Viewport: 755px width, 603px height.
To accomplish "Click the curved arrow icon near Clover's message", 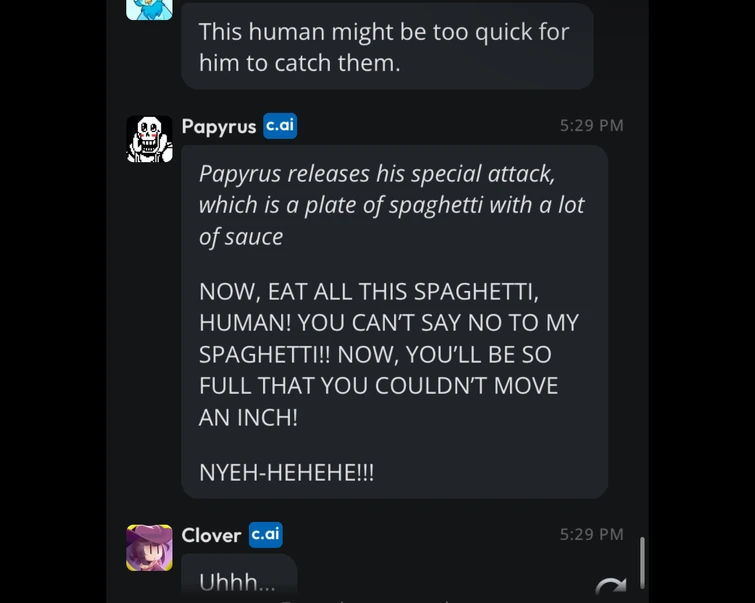I will [610, 588].
